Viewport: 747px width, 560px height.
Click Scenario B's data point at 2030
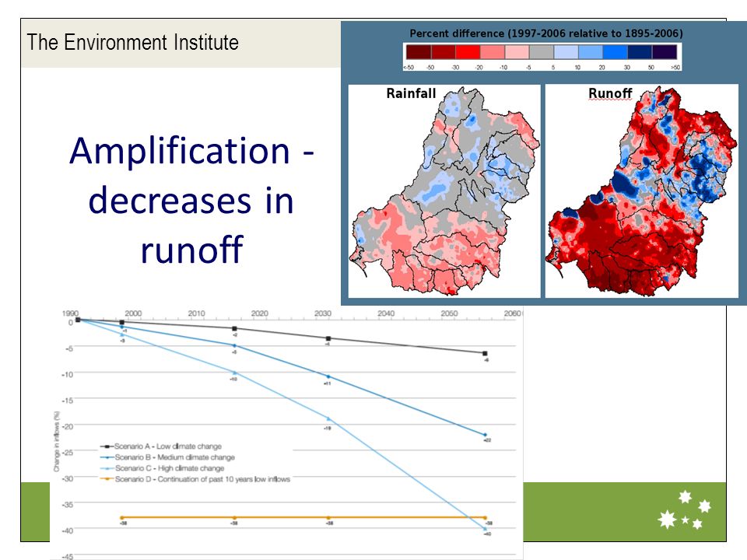(x=328, y=376)
